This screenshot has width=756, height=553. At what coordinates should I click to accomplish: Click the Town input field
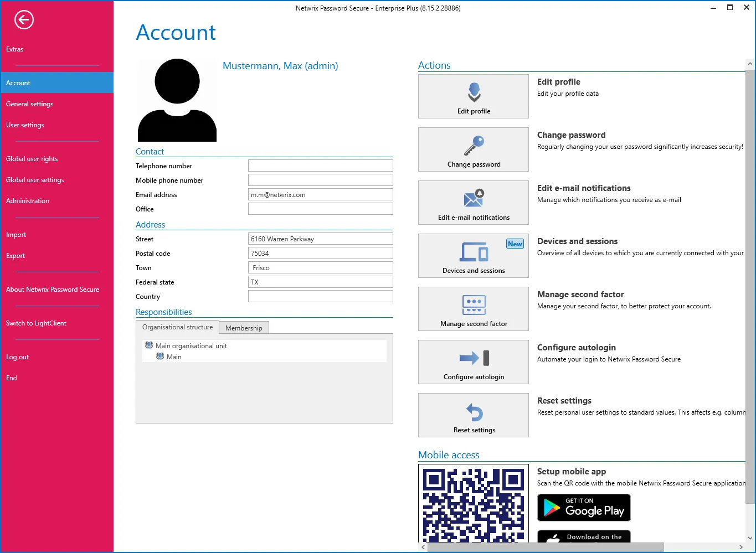click(x=321, y=267)
